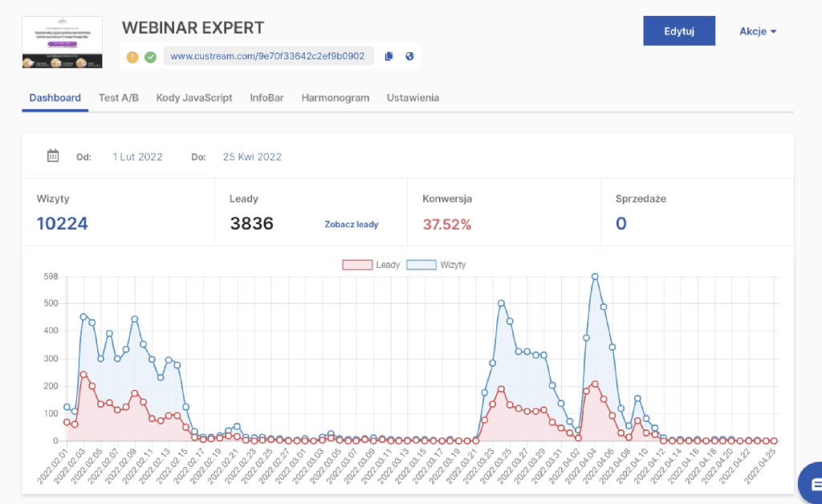Screen dimensions: 822x504
Task: Go to the InfoBar tab
Action: click(x=267, y=98)
